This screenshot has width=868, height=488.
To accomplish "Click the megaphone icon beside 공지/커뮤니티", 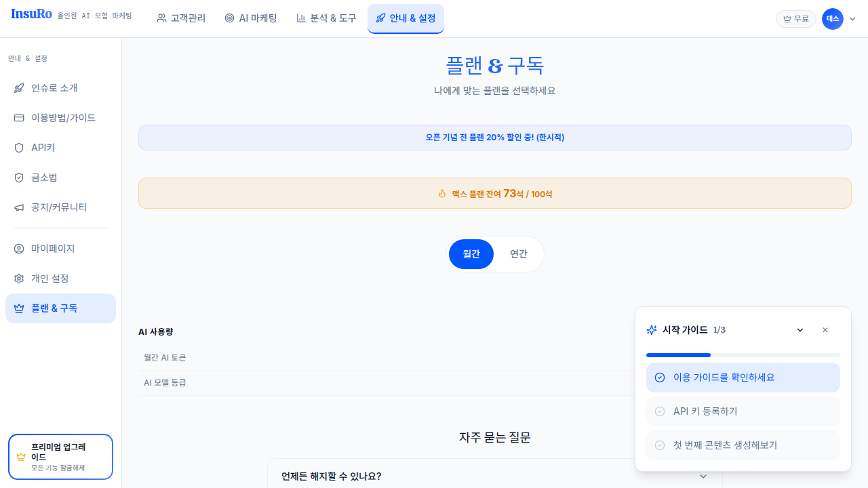I will click(x=19, y=207).
